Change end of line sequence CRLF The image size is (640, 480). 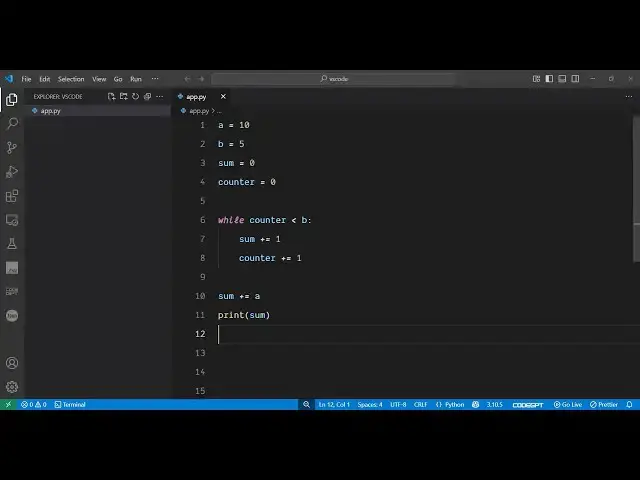click(x=420, y=404)
